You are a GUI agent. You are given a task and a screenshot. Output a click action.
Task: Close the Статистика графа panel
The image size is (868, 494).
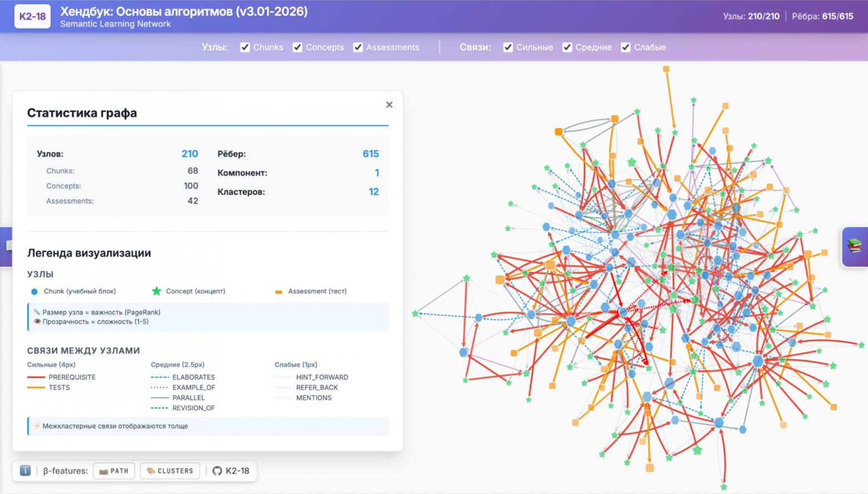(389, 105)
